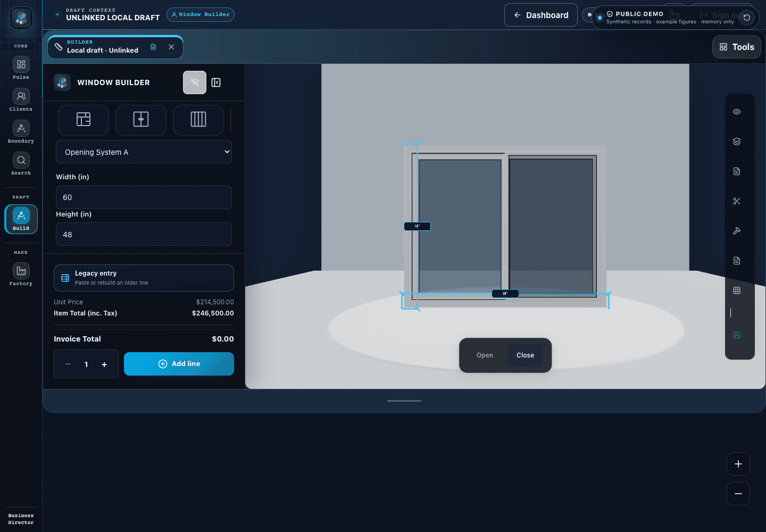Click the app logo in top-left corner
This screenshot has width=766, height=532.
[21, 19]
